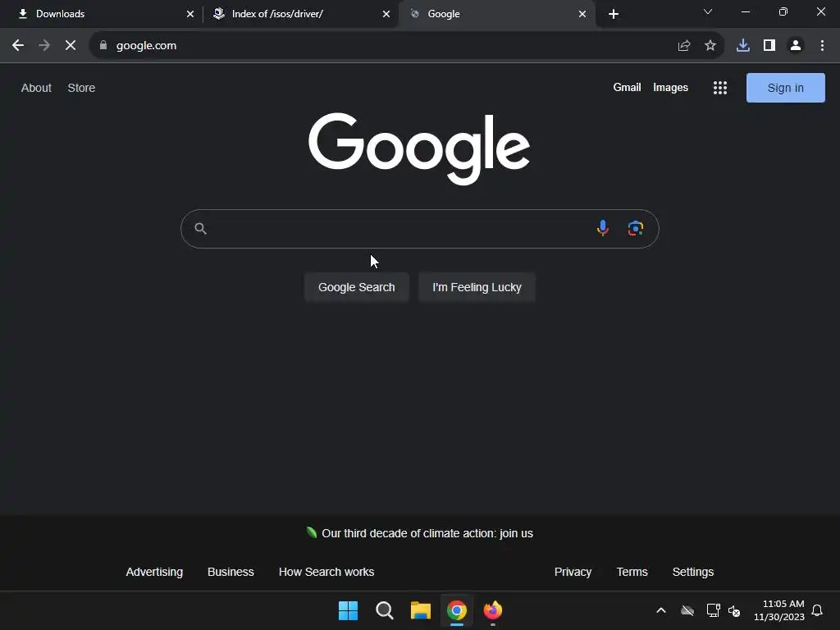Expand the tab search chevron

point(708,11)
